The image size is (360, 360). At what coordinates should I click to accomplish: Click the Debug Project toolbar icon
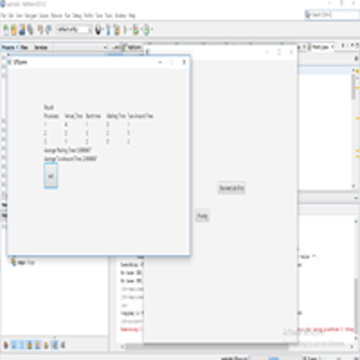pyautogui.click(x=135, y=30)
